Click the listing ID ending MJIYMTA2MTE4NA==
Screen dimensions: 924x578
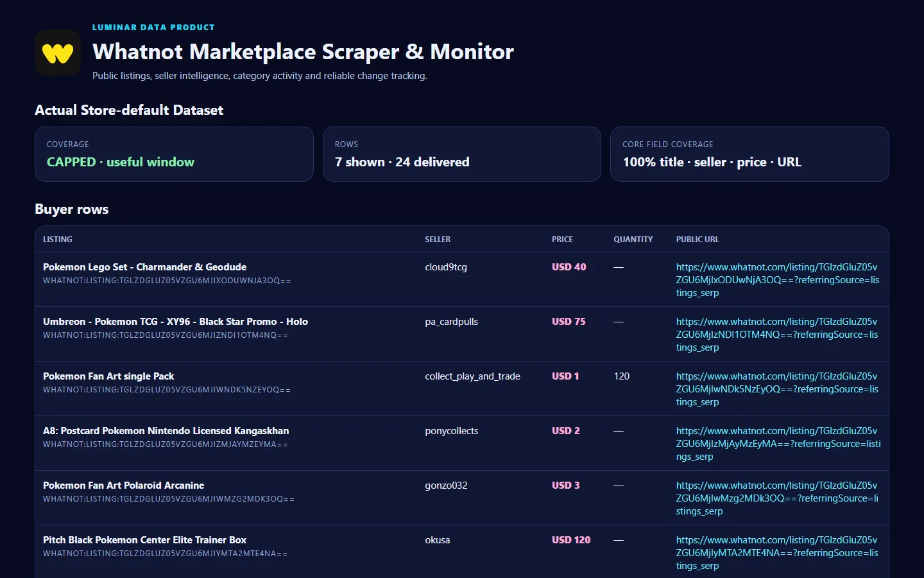[x=166, y=554]
